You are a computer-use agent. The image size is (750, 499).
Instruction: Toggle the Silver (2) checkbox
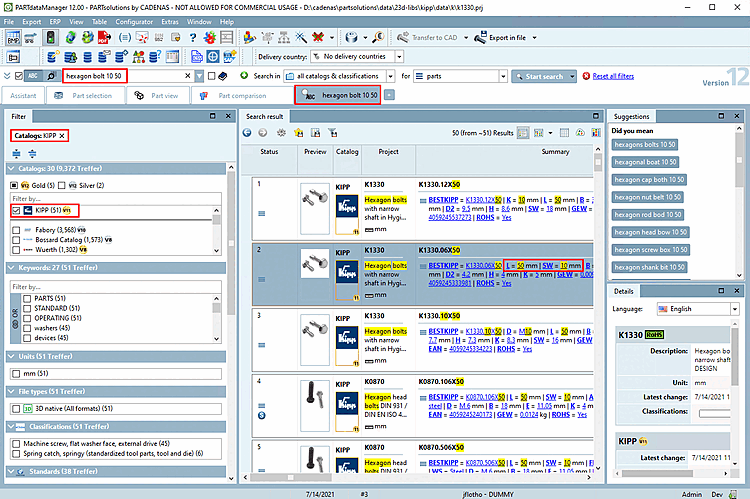(62, 185)
